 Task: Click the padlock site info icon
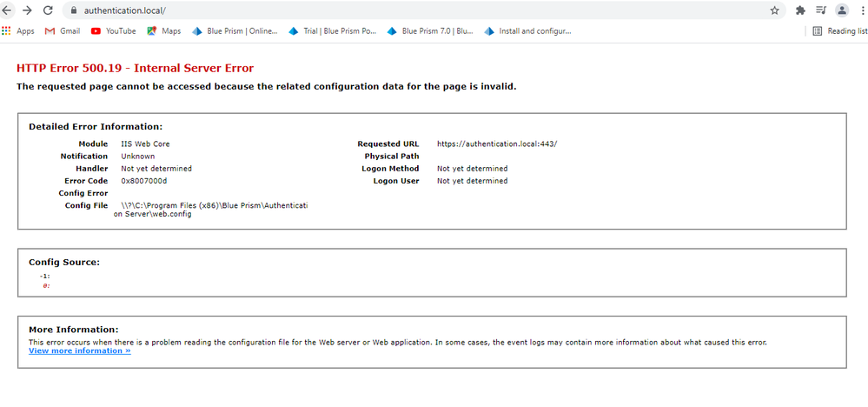pos(72,10)
